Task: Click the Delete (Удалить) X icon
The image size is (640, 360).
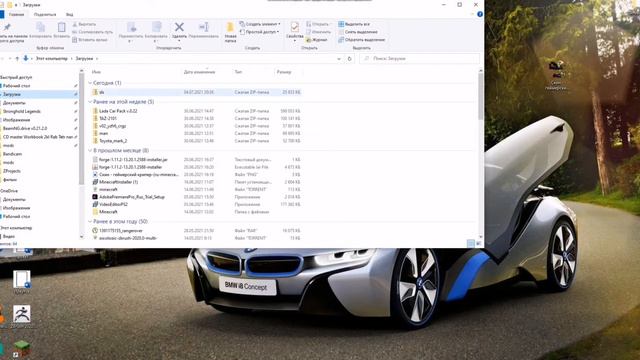Action: pyautogui.click(x=179, y=27)
